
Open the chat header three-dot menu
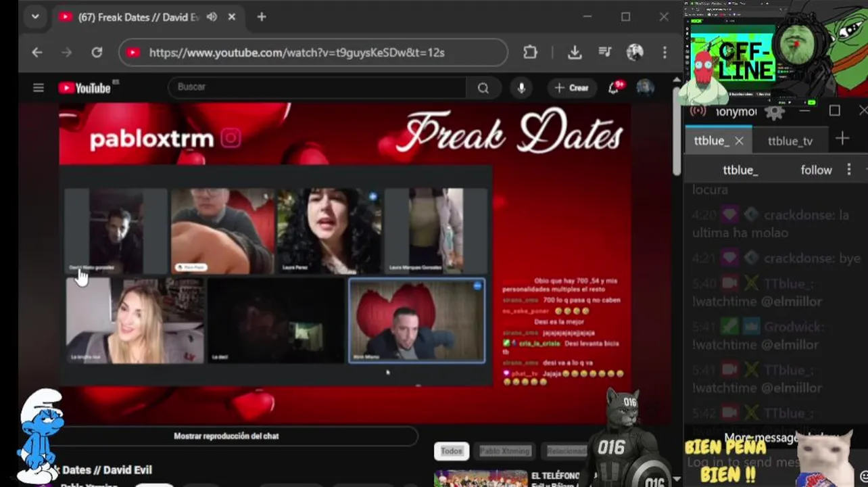pos(849,170)
